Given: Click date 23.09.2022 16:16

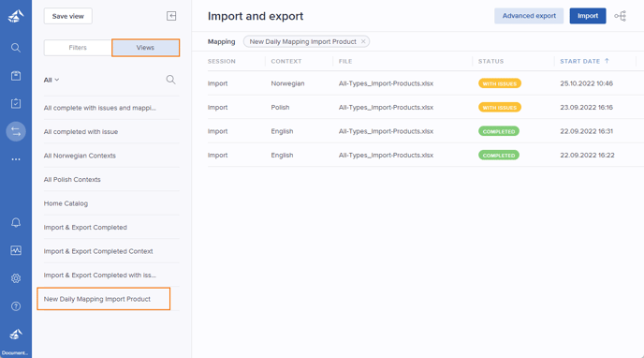Looking at the screenshot, I should tap(586, 107).
